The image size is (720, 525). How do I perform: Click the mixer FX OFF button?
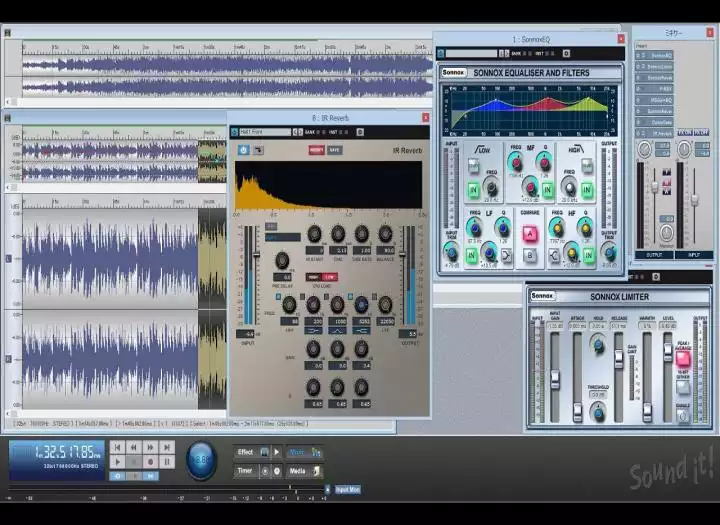click(701, 132)
